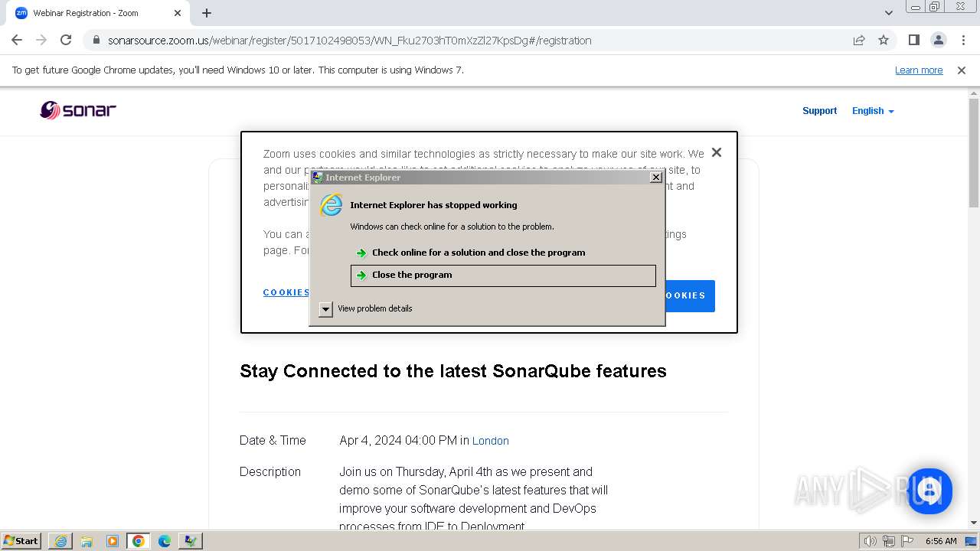Click the Date & Time label
The image size is (980, 551).
pyautogui.click(x=273, y=441)
